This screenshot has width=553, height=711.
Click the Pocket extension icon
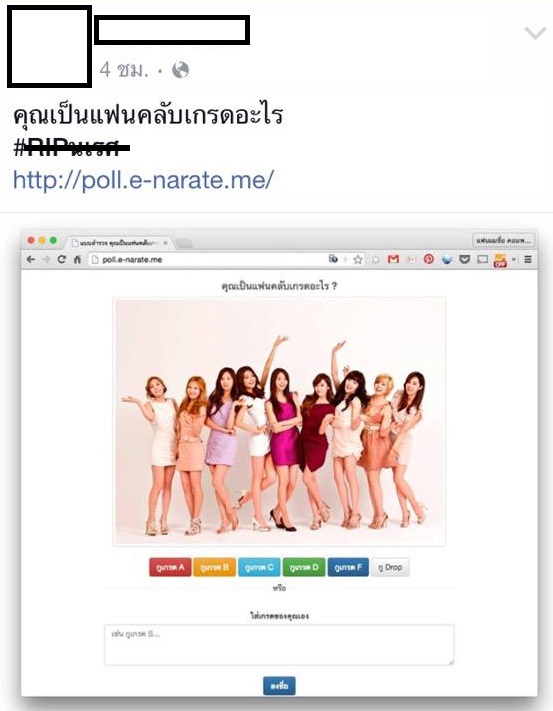click(x=465, y=259)
